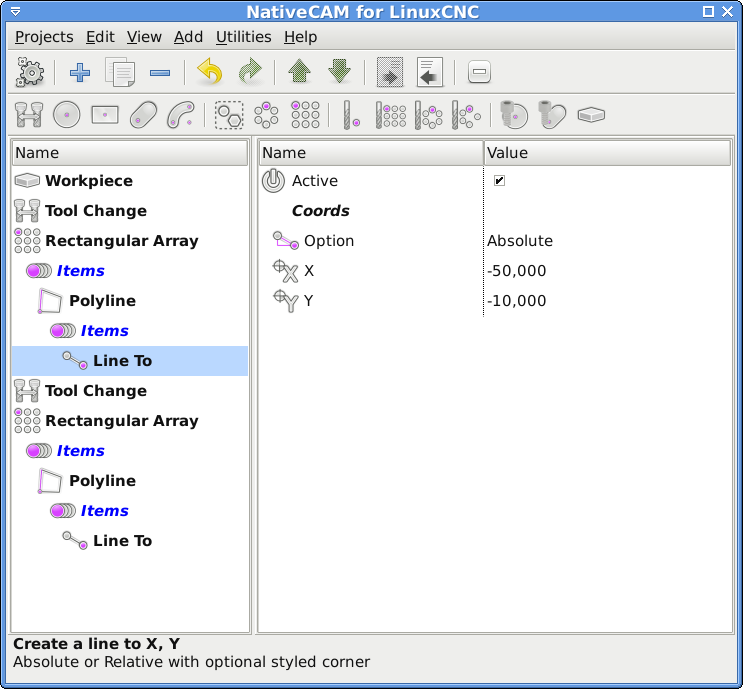This screenshot has height=689, width=743.
Task: Open the View menu
Action: coord(144,37)
